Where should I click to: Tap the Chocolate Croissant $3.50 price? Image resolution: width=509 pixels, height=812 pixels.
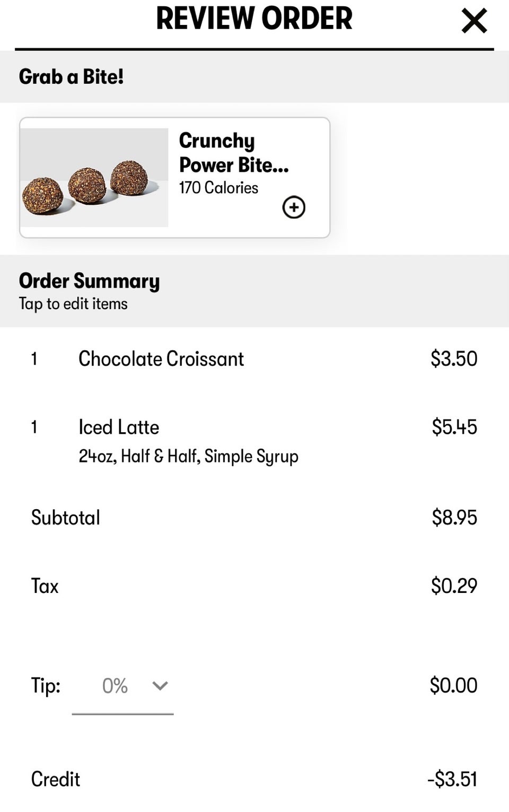point(454,359)
